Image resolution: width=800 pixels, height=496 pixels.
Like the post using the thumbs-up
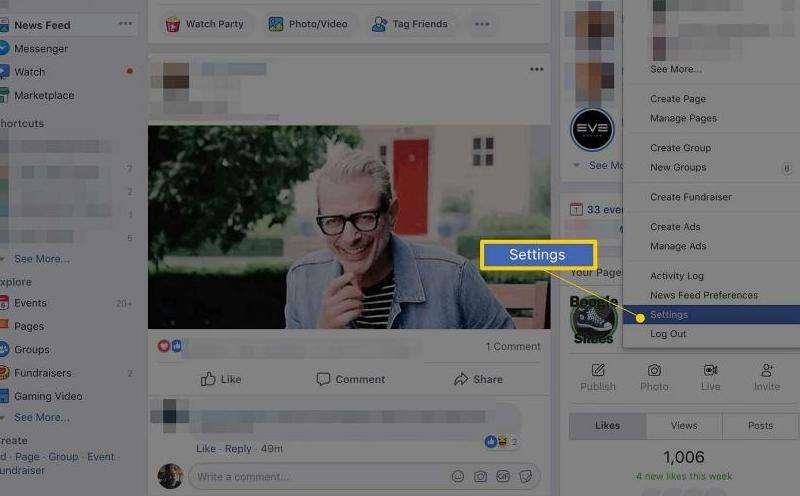click(221, 379)
